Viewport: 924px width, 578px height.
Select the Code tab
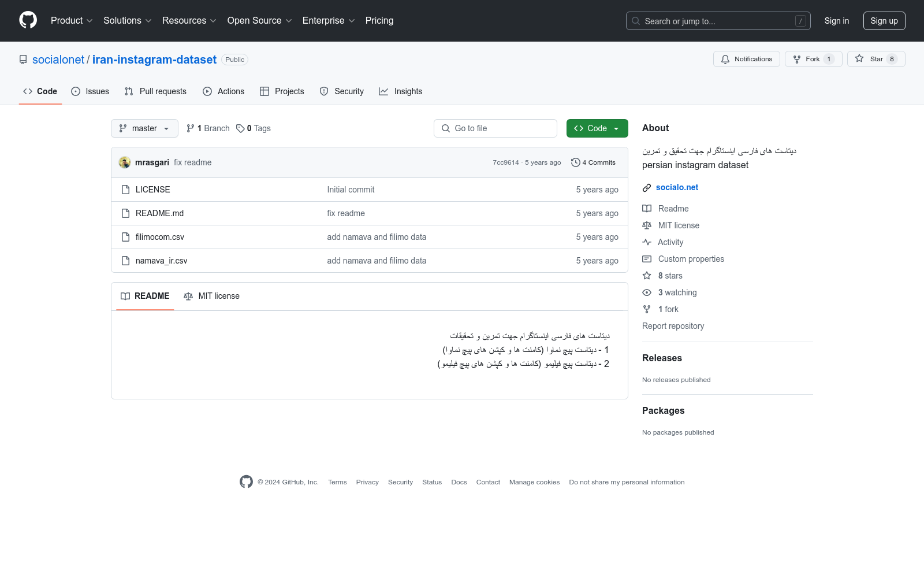40,91
